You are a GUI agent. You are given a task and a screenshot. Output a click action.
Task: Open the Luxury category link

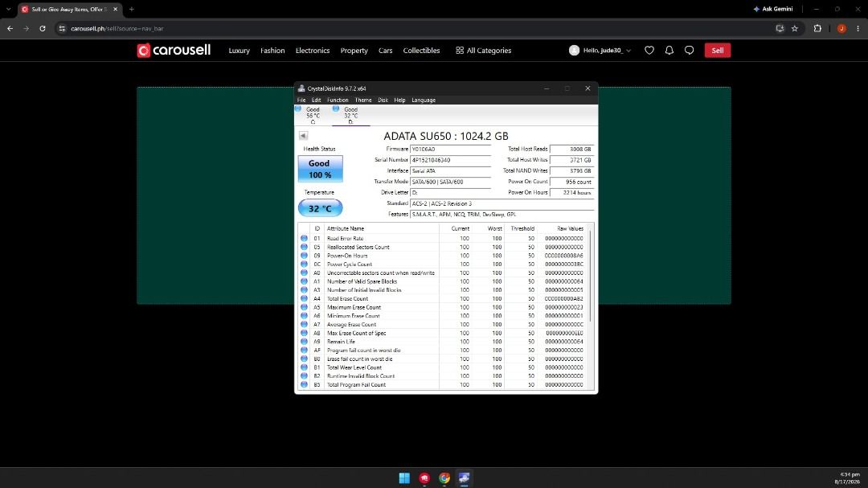tap(240, 51)
